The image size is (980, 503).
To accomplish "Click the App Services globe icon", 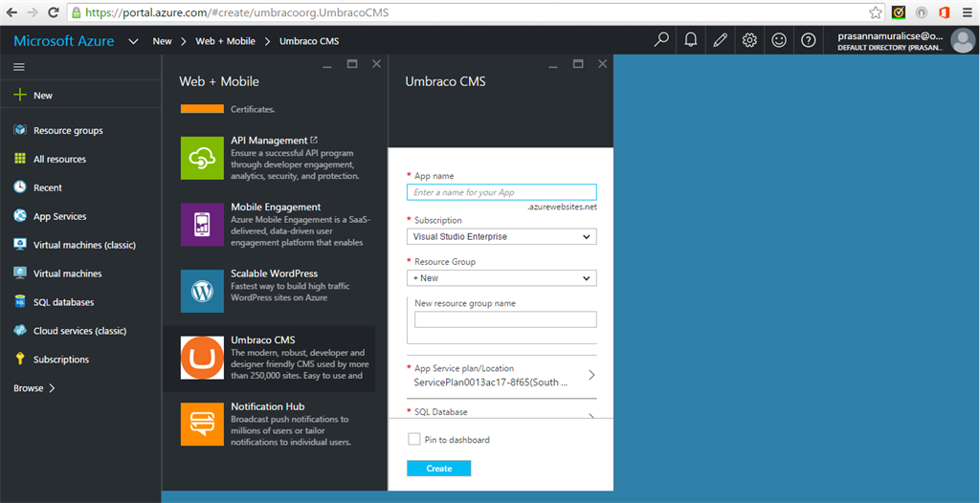I will (x=20, y=216).
